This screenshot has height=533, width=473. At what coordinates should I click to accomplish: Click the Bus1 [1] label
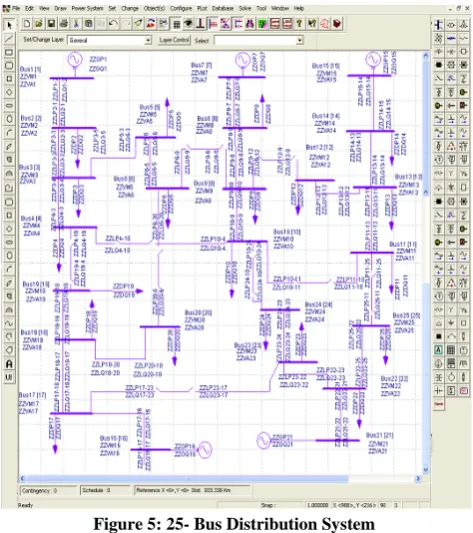coord(31,69)
